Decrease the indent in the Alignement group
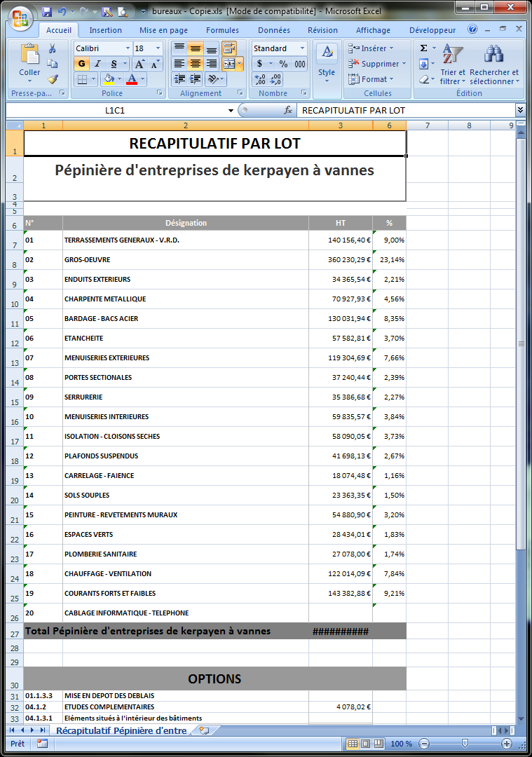The image size is (532, 757). point(179,79)
